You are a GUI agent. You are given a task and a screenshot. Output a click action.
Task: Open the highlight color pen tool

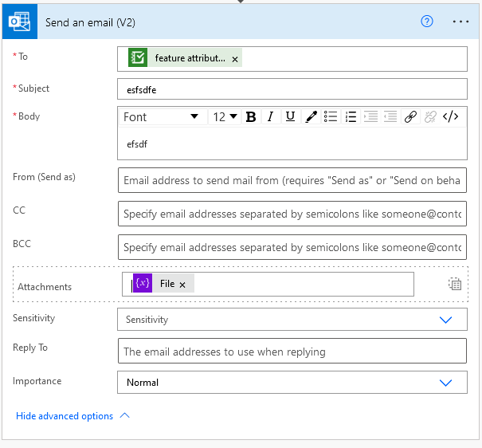(312, 117)
